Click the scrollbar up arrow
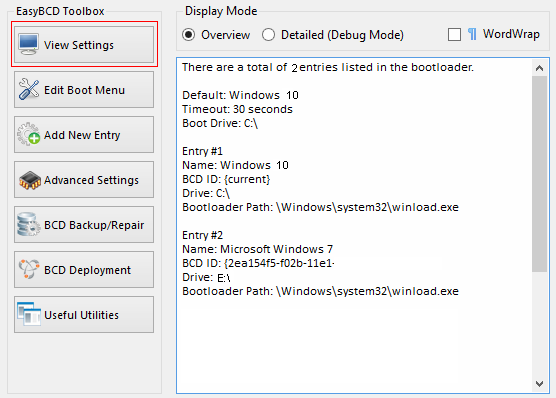Image resolution: width=556 pixels, height=398 pixels. pos(539,68)
